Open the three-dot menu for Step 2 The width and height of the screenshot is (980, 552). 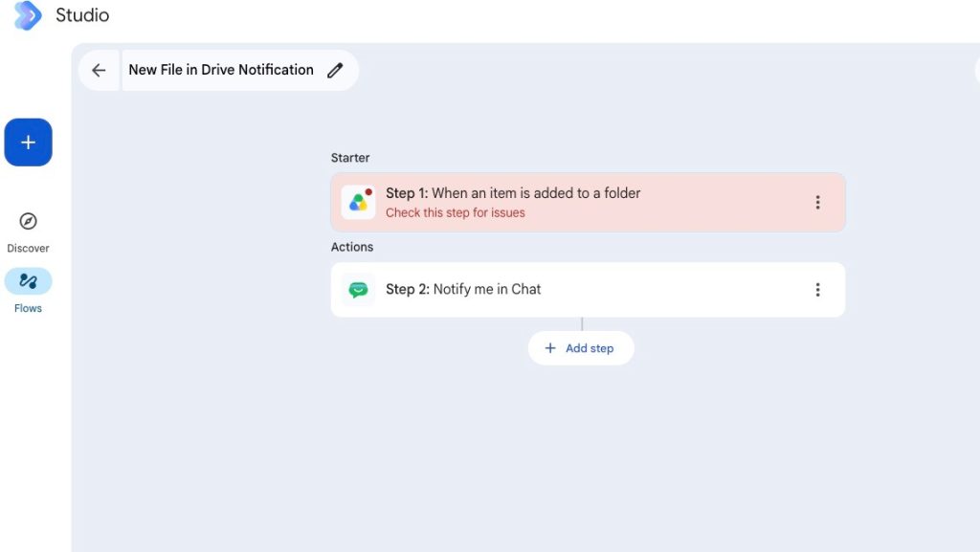pos(817,290)
